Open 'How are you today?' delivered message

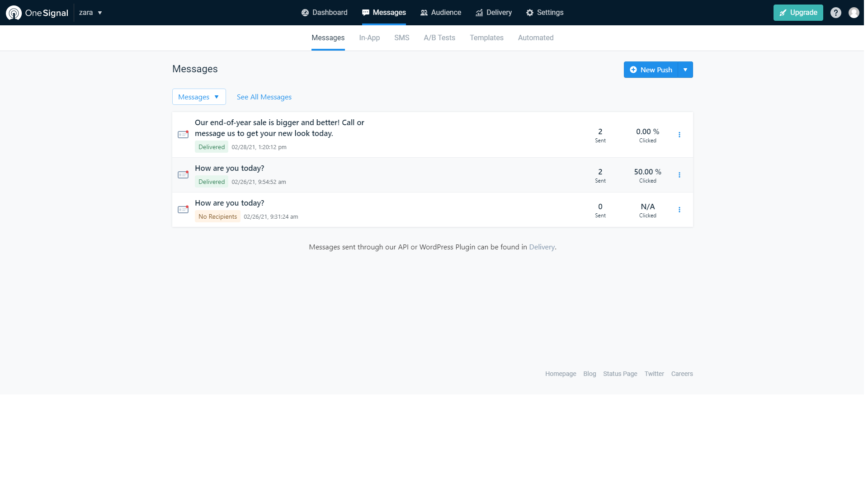(229, 168)
